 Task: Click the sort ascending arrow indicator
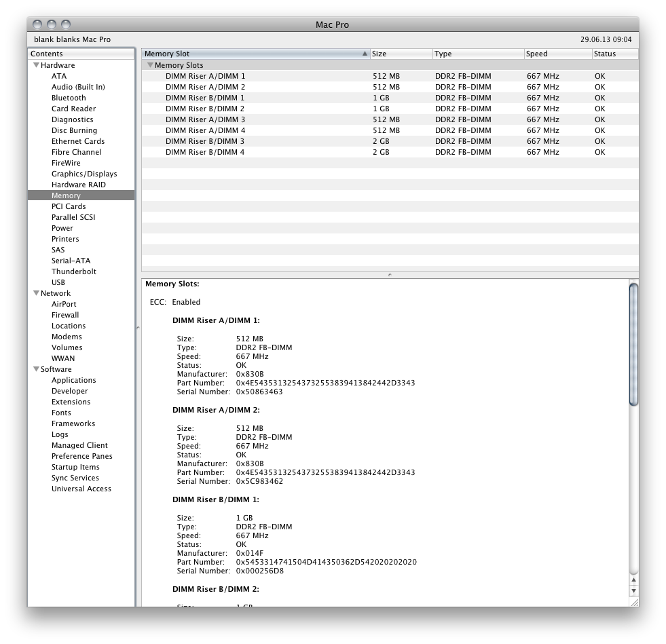pos(365,54)
